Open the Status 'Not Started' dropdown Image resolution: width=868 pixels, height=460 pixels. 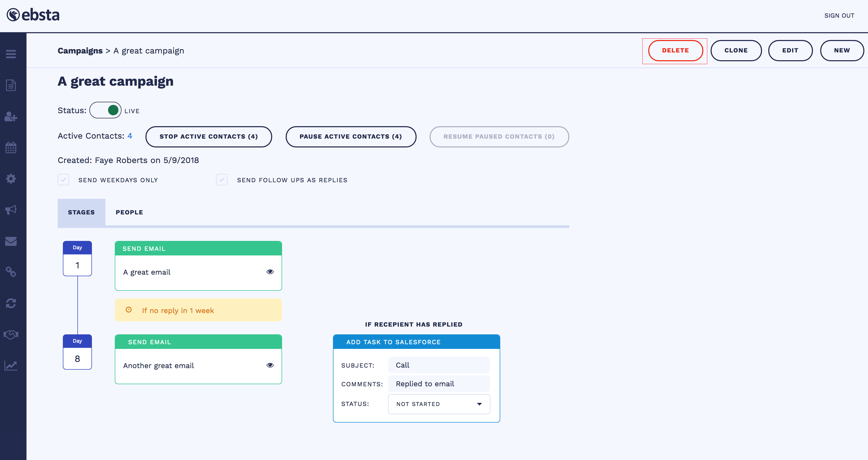point(439,404)
